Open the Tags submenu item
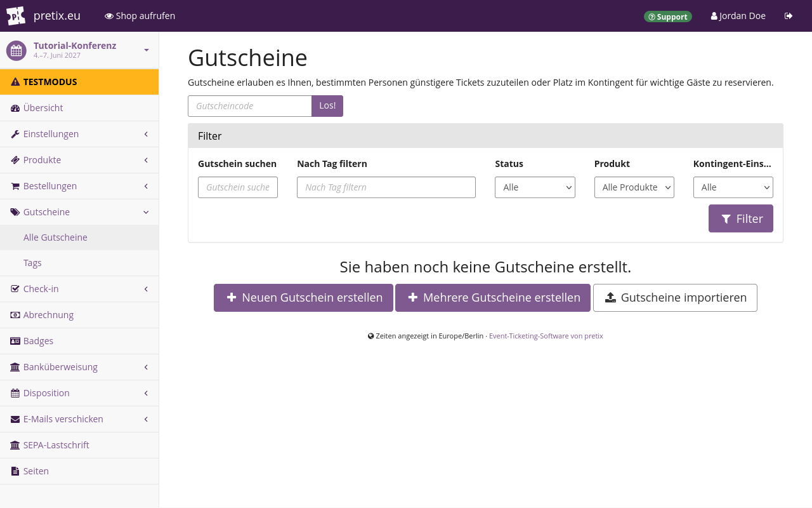812x508 pixels. coord(79,263)
